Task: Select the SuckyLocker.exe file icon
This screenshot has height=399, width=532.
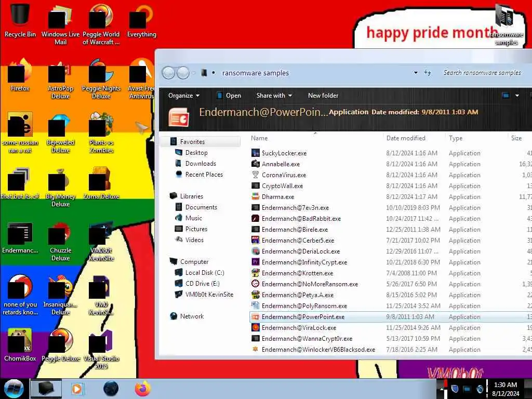Action: [x=255, y=153]
